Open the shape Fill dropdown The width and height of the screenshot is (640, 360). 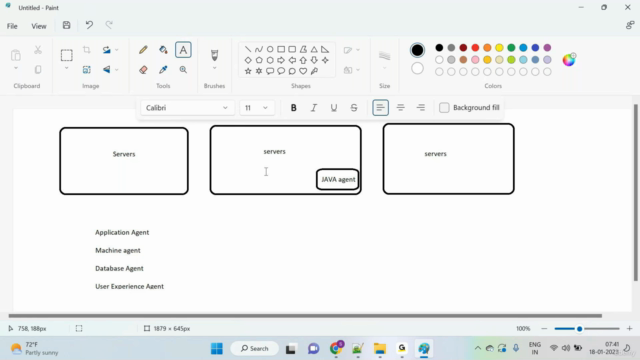click(351, 70)
